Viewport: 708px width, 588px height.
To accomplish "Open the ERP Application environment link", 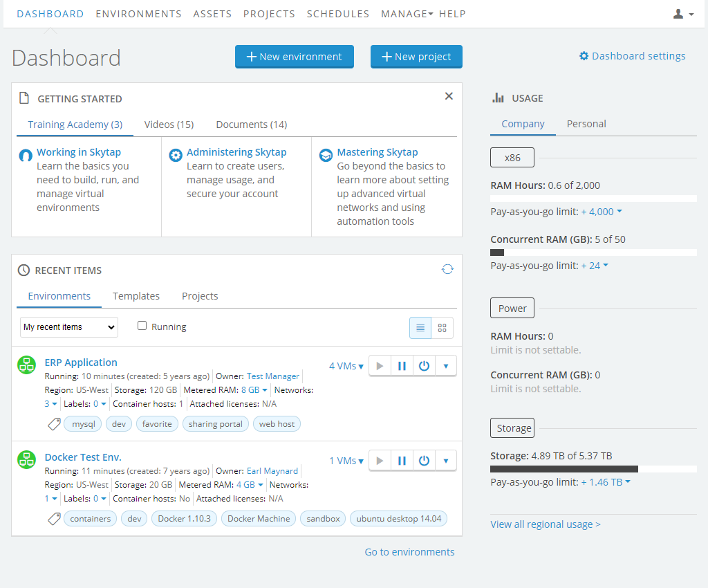I will coord(81,362).
